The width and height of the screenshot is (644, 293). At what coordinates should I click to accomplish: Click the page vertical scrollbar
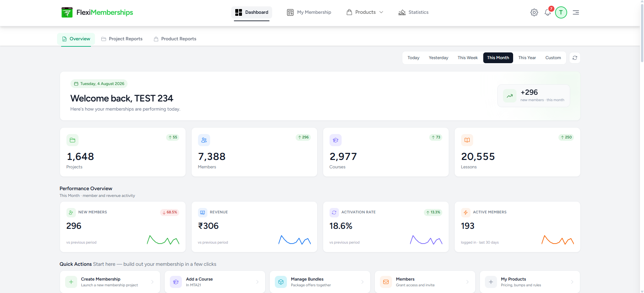coord(642,146)
